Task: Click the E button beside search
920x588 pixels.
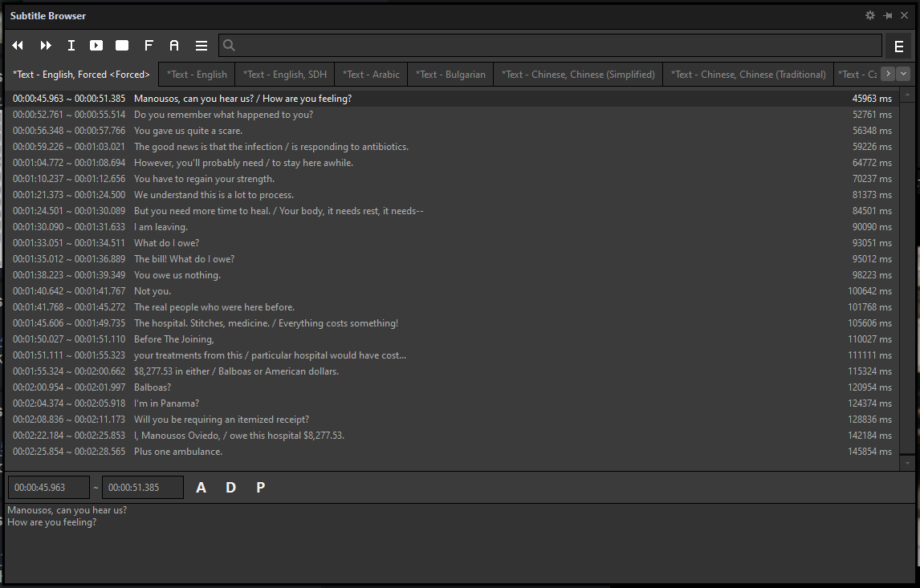Action: [x=899, y=47]
